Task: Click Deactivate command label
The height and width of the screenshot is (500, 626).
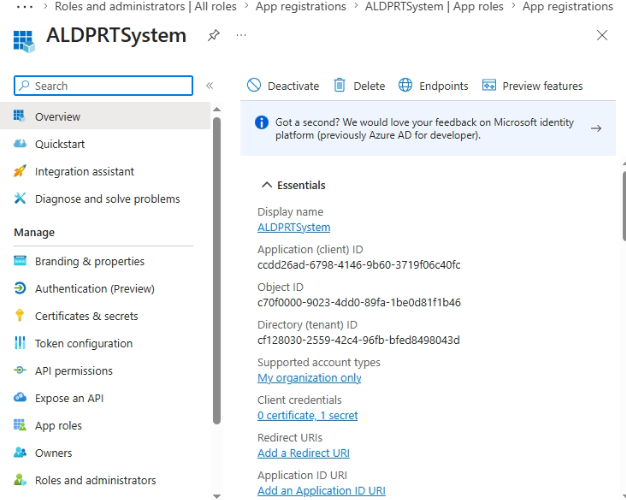Action: (293, 86)
